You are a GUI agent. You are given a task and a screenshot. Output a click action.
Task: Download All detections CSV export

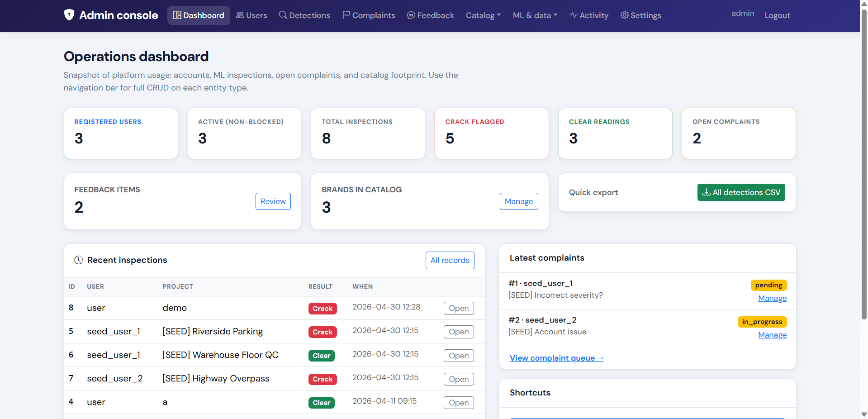tap(741, 192)
